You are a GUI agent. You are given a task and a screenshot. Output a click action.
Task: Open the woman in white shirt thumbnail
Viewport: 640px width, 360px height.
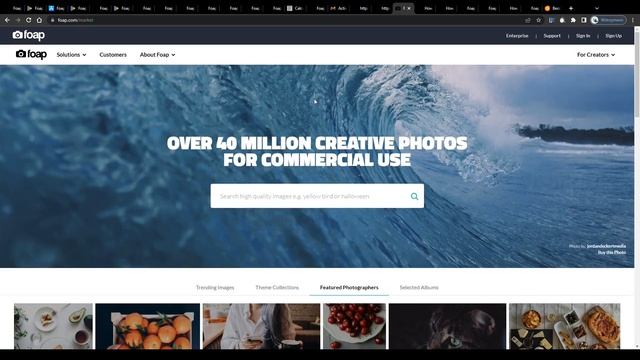click(261, 326)
